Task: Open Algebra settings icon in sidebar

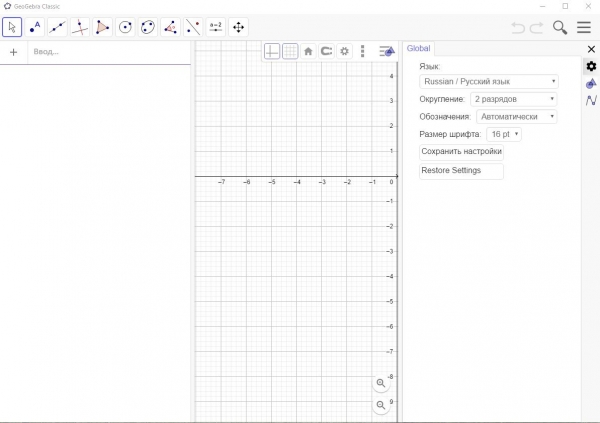Action: [x=591, y=100]
